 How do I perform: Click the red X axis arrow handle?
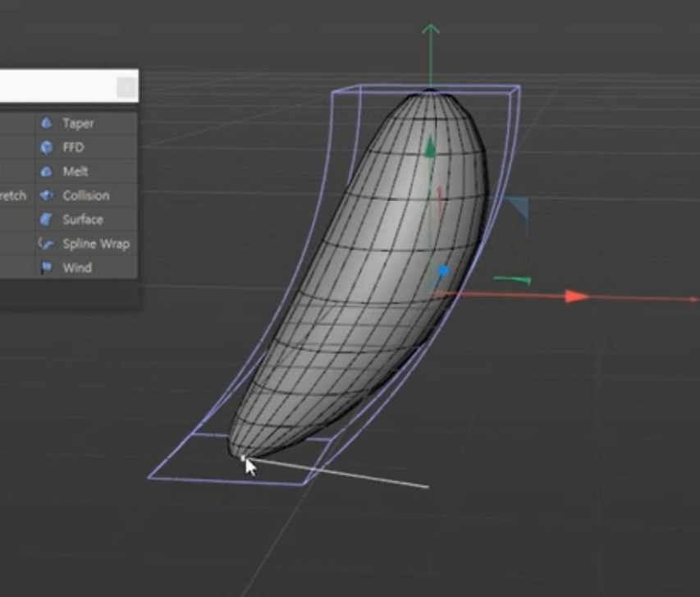[576, 296]
